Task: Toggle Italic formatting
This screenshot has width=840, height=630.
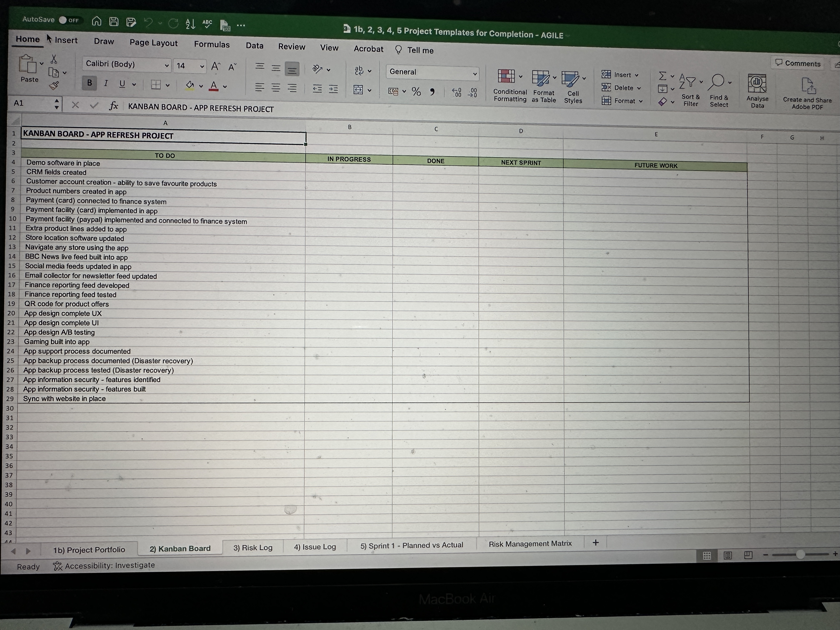Action: point(106,83)
